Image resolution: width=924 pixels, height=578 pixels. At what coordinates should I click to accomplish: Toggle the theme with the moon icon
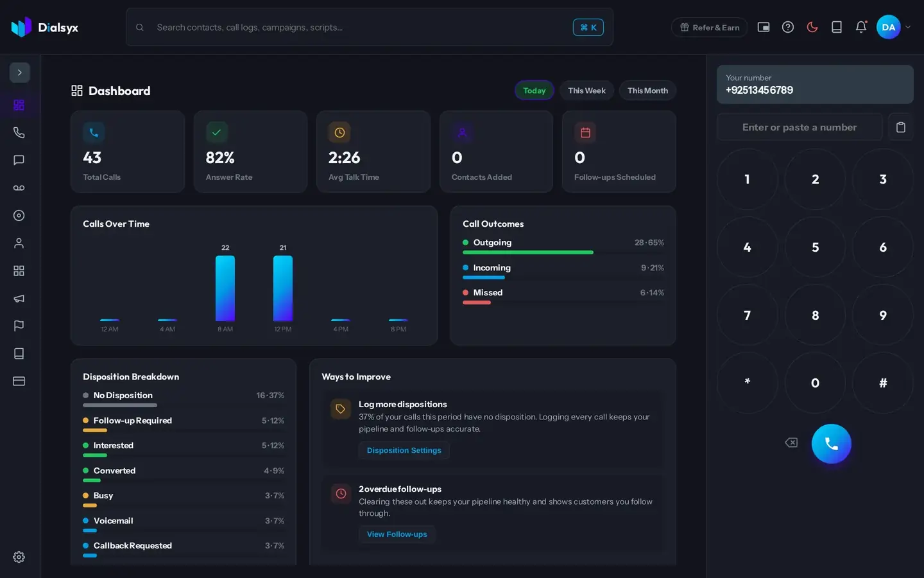coord(812,27)
